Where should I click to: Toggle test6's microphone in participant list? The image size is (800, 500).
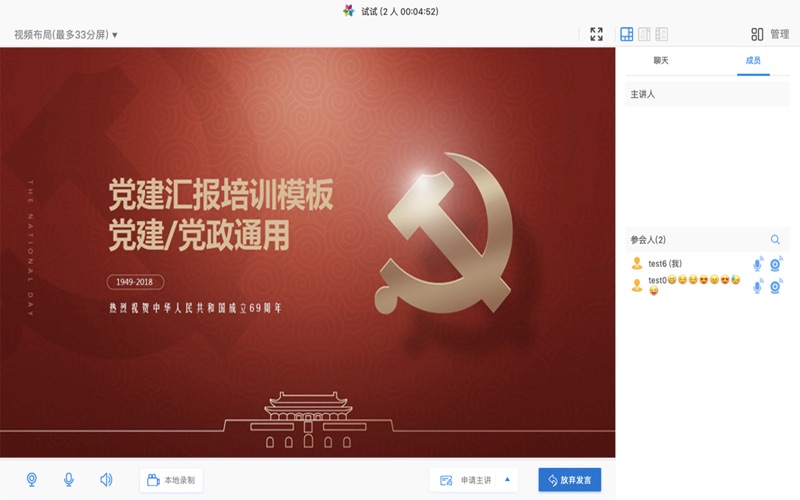pos(758,264)
